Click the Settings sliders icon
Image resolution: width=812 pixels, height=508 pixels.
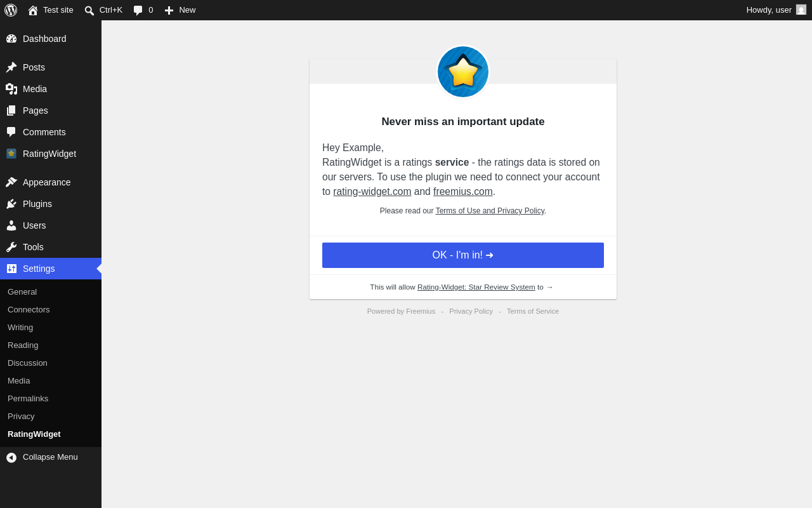[11, 269]
